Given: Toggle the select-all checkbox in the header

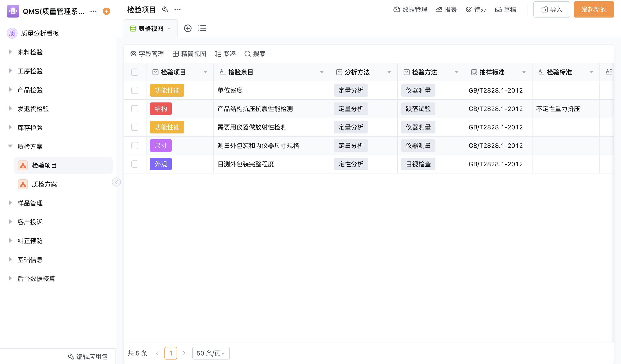Looking at the screenshot, I should pyautogui.click(x=135, y=72).
